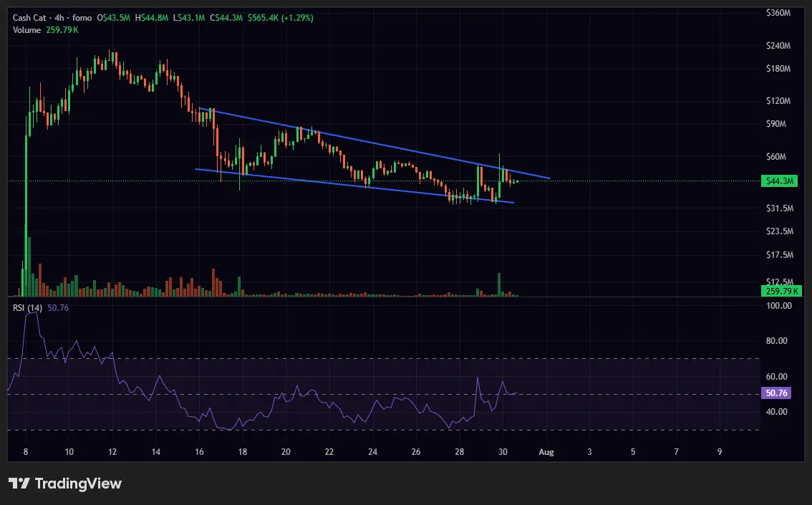Click the $90M price axis label
Viewport: 812px width, 505px height.
tap(775, 124)
